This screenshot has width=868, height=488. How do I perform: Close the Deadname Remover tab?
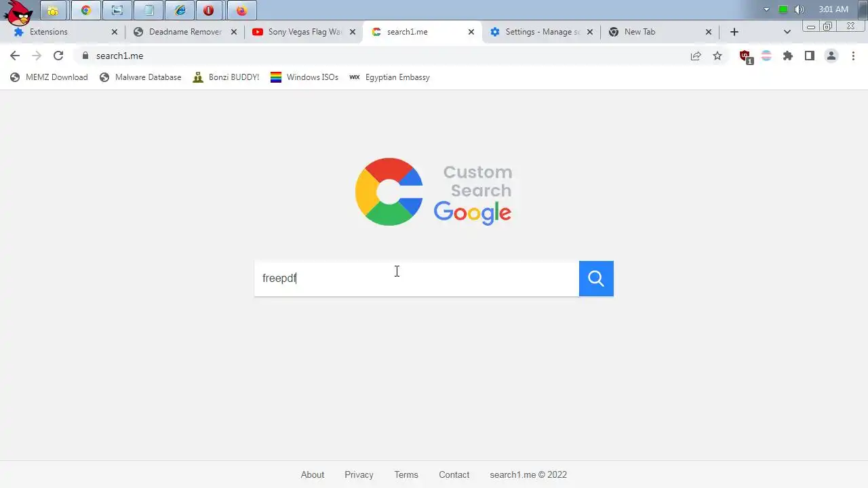[x=234, y=32]
